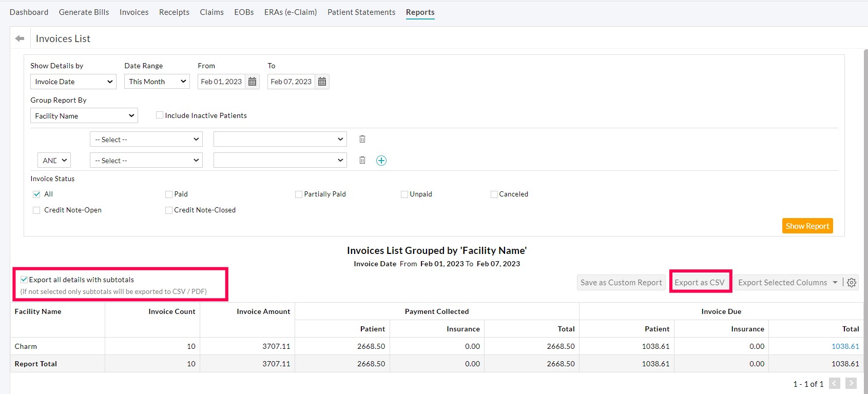Go to next results page
Image resolution: width=868 pixels, height=394 pixels.
coord(851,383)
